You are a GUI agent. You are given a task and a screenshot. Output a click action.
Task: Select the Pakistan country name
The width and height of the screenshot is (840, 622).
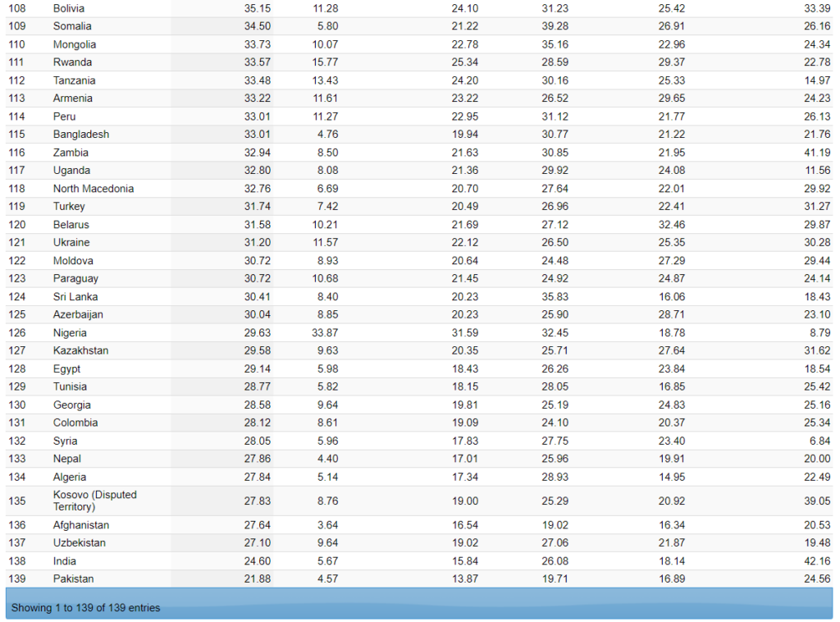tap(74, 579)
